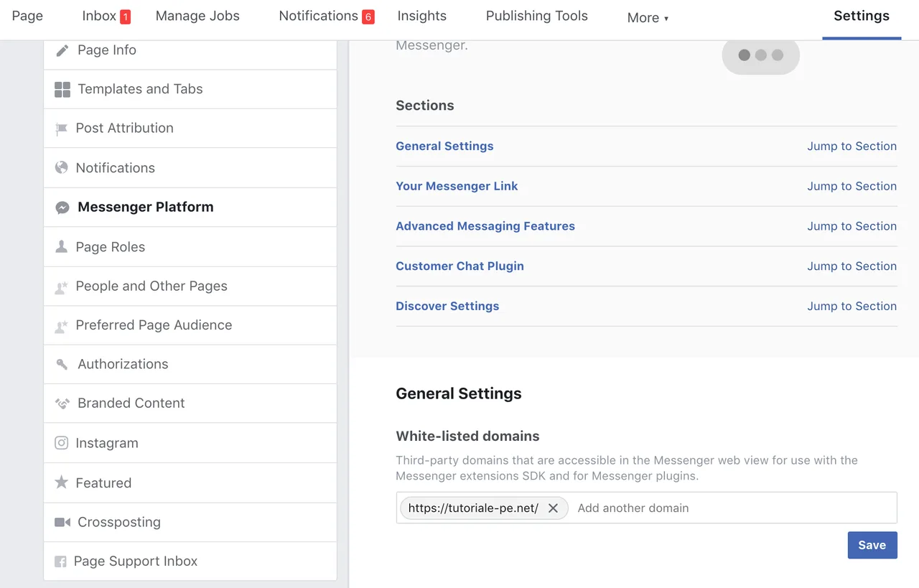
Task: Switch to the Insights tab
Action: 421,16
